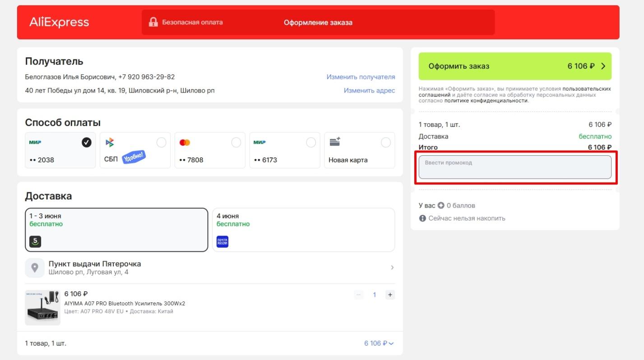
Task: Click the Оформление заказа header step
Action: pos(318,23)
